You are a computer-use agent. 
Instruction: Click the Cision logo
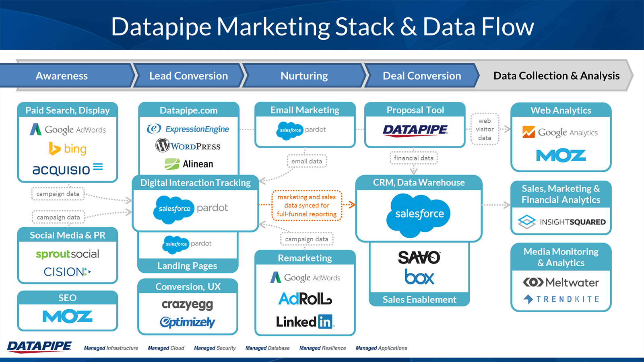(x=68, y=272)
